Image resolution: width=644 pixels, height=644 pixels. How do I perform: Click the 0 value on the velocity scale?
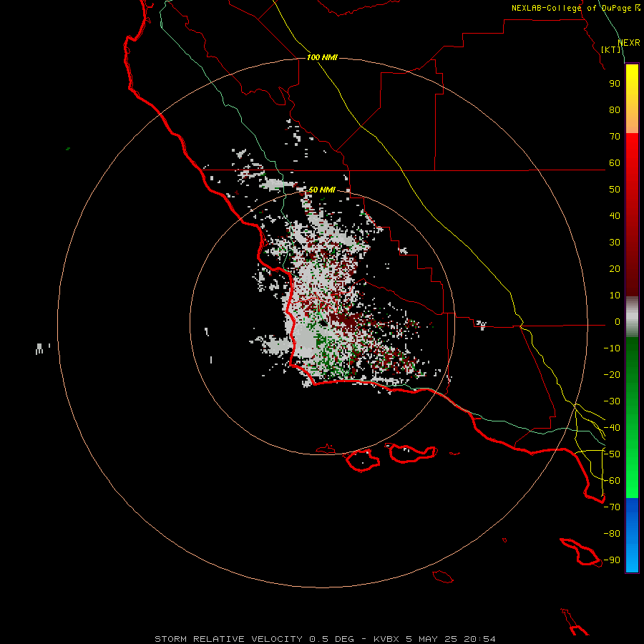[618, 322]
